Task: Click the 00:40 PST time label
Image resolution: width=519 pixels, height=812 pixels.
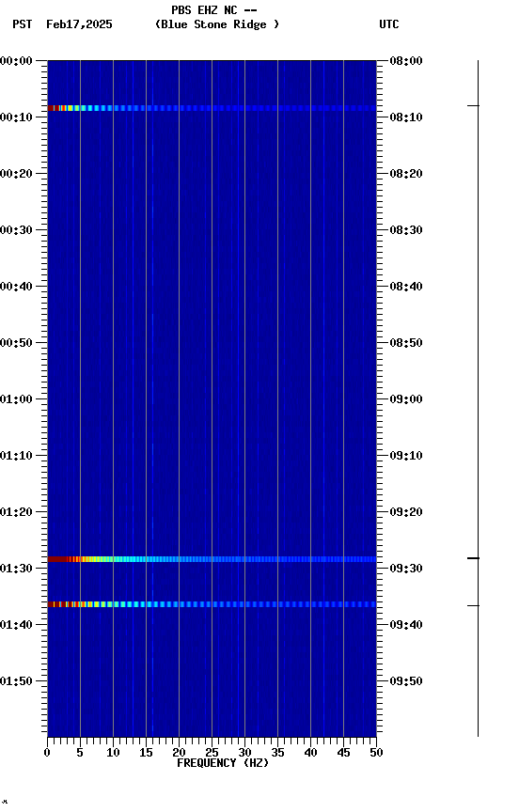Action: pyautogui.click(x=16, y=287)
